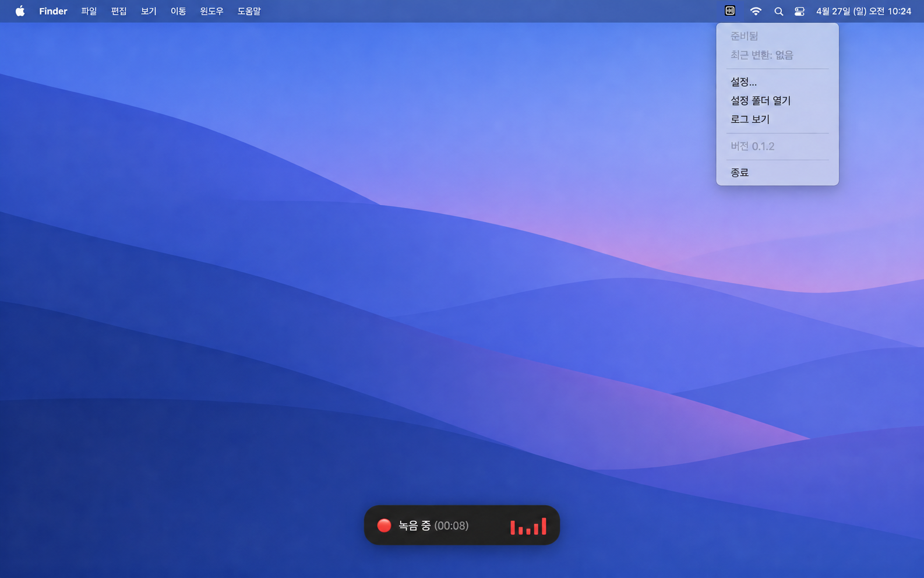The image size is (924, 578).
Task: Select 설정 폴더 열기 menu entry
Action: tap(777, 101)
